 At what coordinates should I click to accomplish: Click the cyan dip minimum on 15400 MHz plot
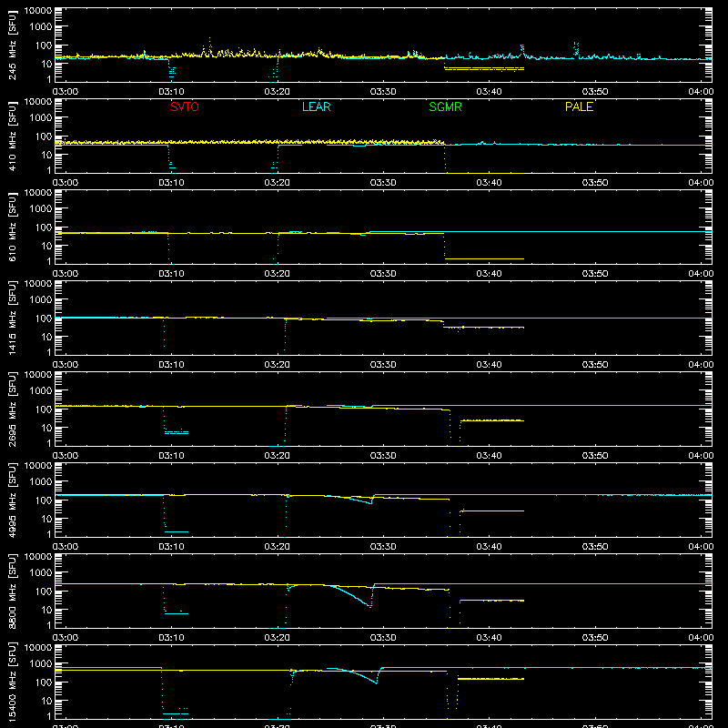[x=376, y=683]
